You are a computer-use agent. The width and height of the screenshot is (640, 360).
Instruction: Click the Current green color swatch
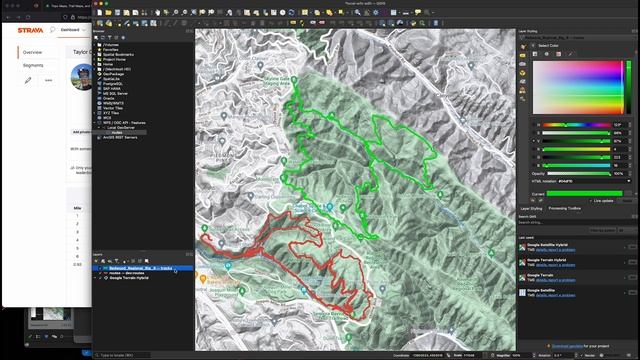click(x=584, y=193)
